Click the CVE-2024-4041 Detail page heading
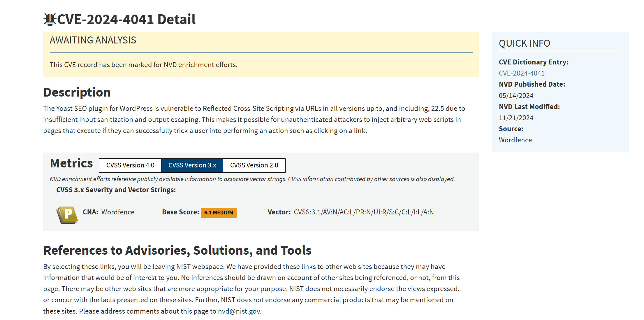 click(x=126, y=20)
